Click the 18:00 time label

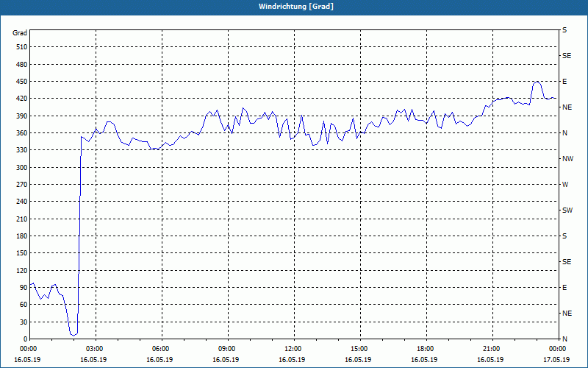click(x=424, y=349)
